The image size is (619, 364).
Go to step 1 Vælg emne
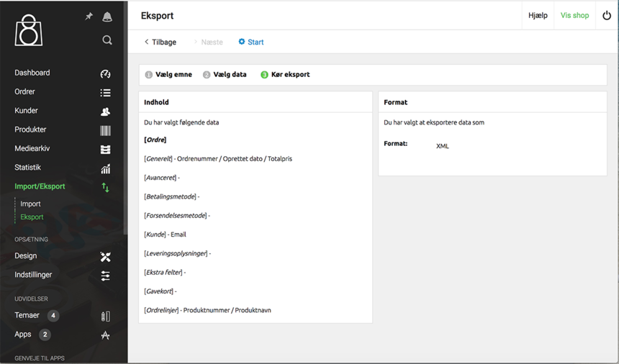pos(168,75)
